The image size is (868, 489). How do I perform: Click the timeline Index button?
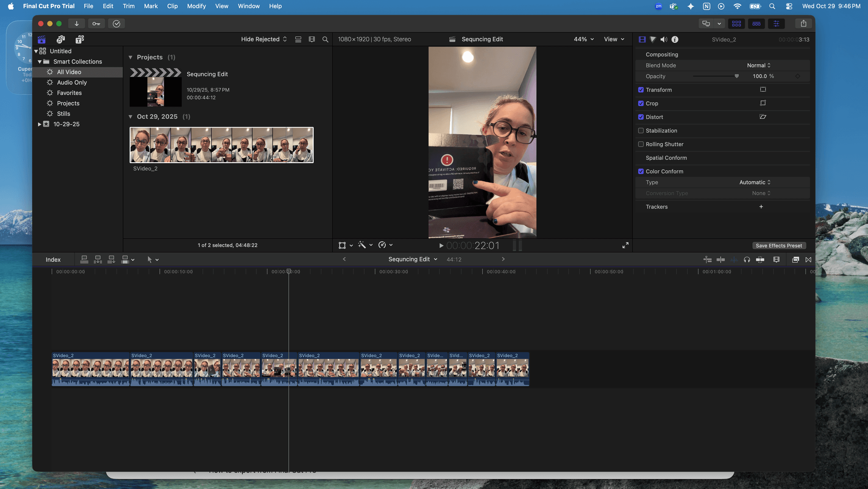(53, 260)
